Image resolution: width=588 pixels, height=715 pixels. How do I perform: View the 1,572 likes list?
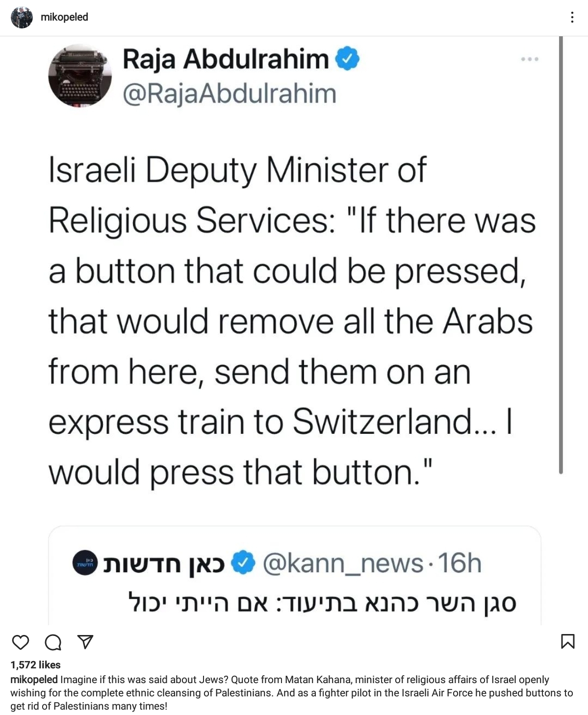coord(35,665)
